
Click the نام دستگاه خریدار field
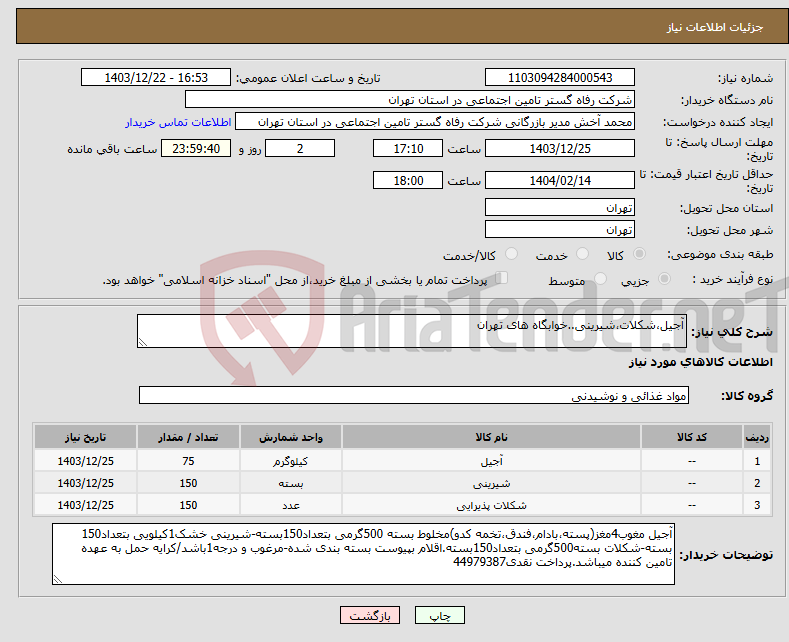(x=410, y=100)
